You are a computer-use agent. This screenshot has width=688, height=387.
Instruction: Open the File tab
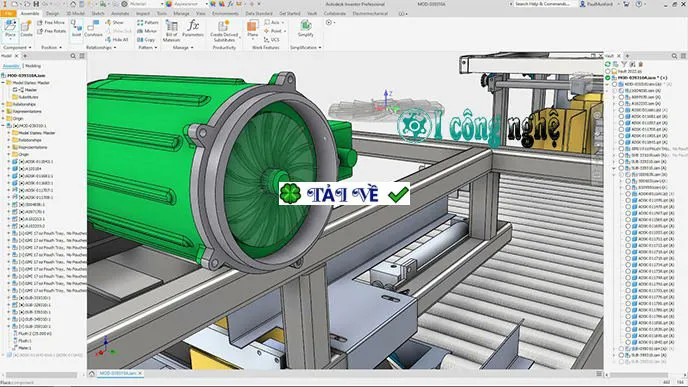9,14
